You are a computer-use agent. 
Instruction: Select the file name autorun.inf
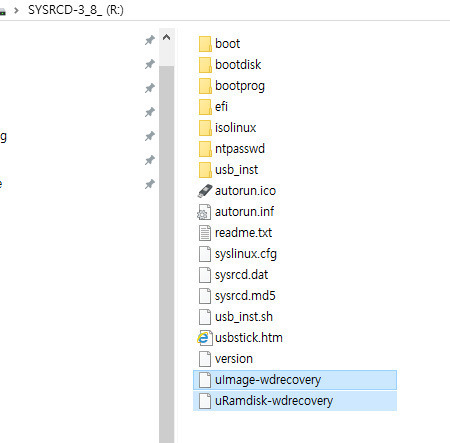click(x=244, y=212)
